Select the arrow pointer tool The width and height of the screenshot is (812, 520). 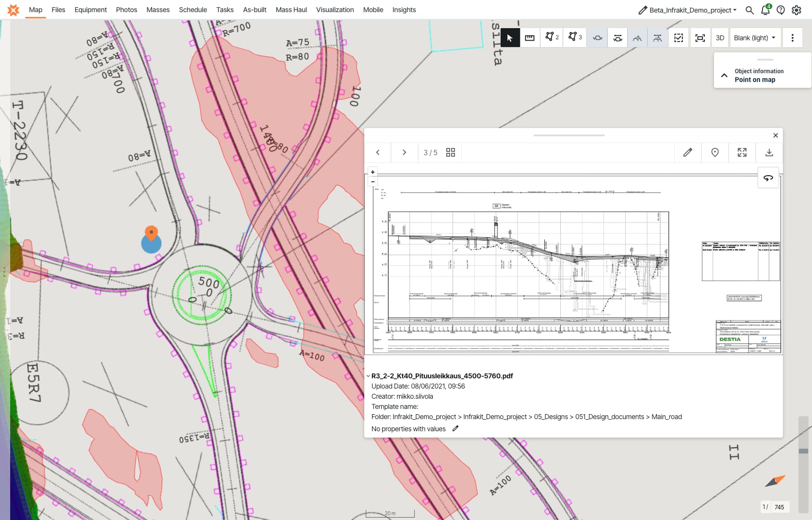[510, 38]
